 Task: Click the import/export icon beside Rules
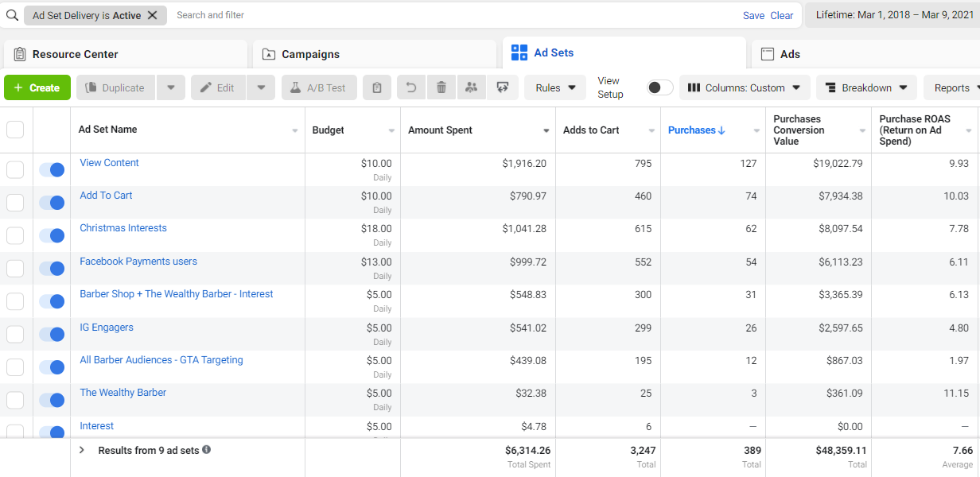click(502, 87)
